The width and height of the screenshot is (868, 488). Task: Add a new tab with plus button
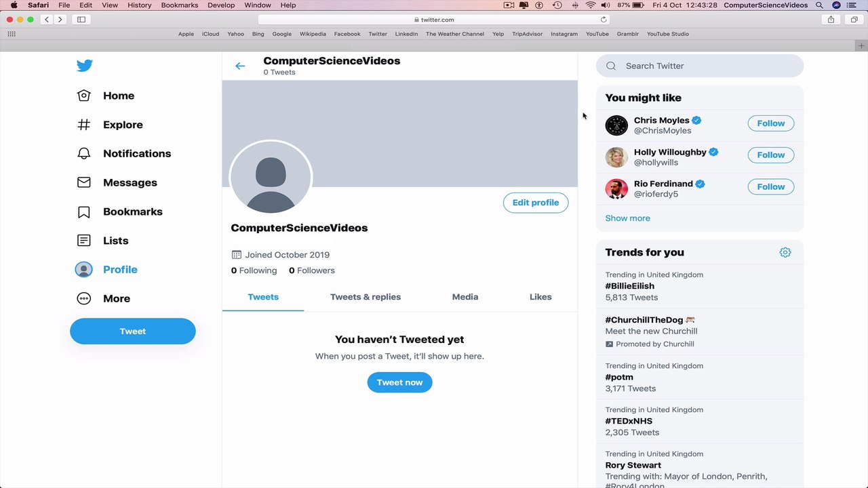862,45
